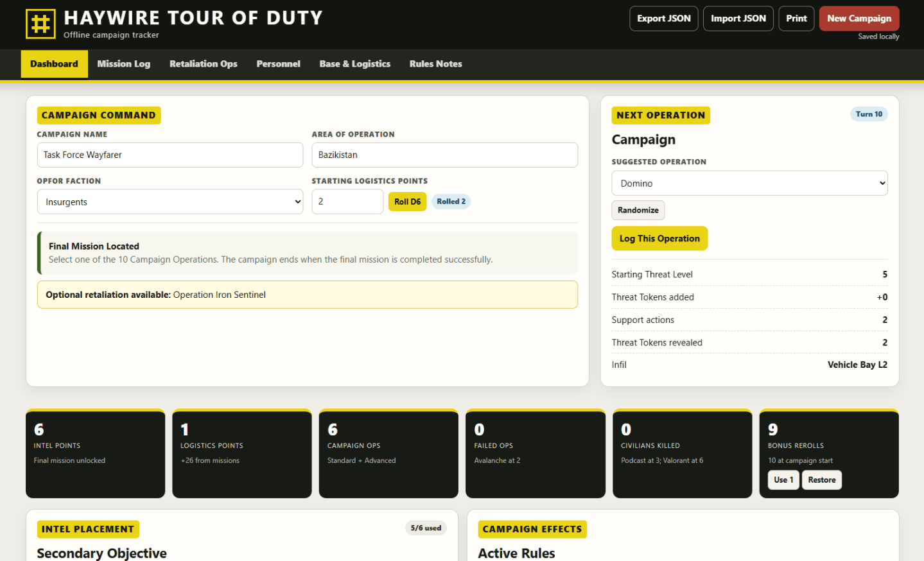Click the Support actions row
This screenshot has height=561, width=924.
click(749, 320)
